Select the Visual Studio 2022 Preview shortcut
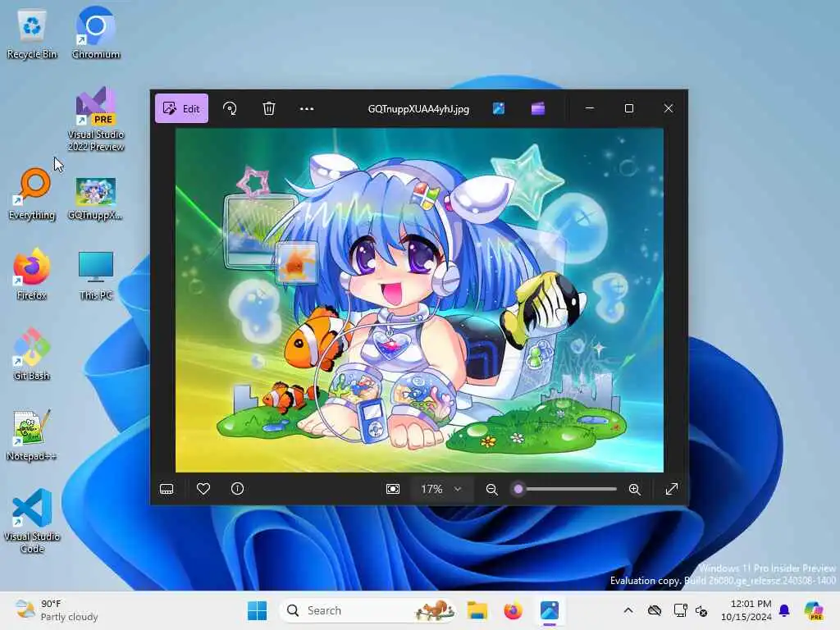The image size is (840, 630). coord(96,119)
